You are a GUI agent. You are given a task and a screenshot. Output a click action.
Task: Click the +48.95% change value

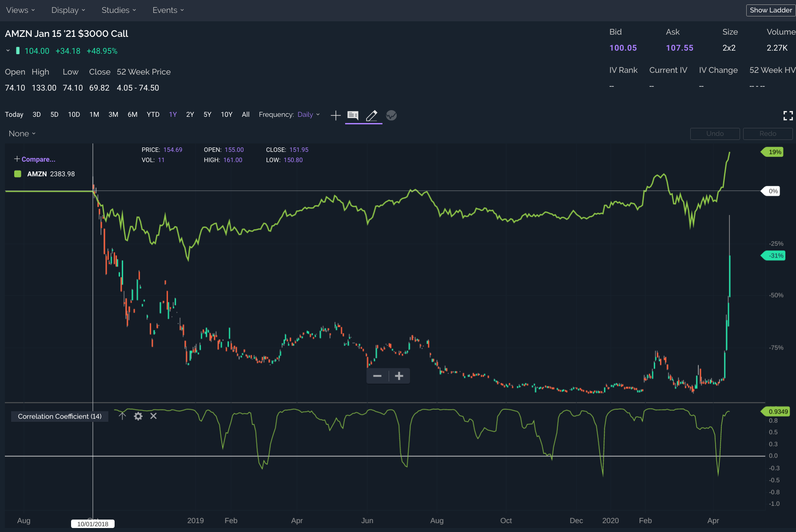[102, 51]
